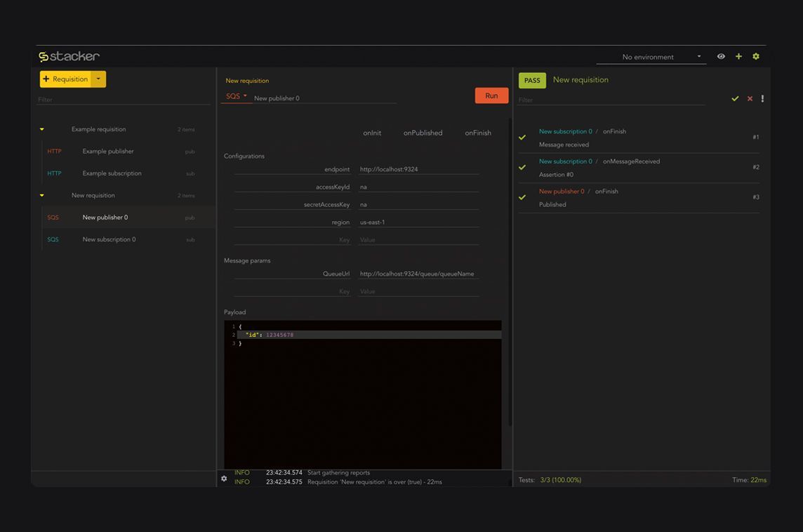Toggle the failed tests filter red X
This screenshot has width=803, height=532.
750,99
